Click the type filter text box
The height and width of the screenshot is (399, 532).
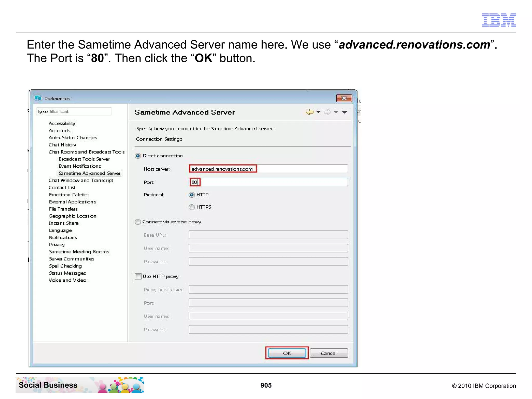click(x=74, y=111)
